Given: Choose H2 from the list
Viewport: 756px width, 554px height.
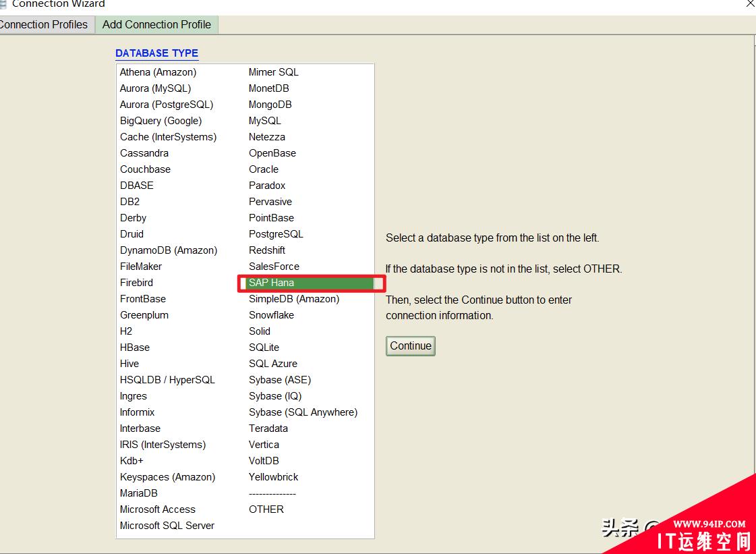Looking at the screenshot, I should (x=126, y=331).
